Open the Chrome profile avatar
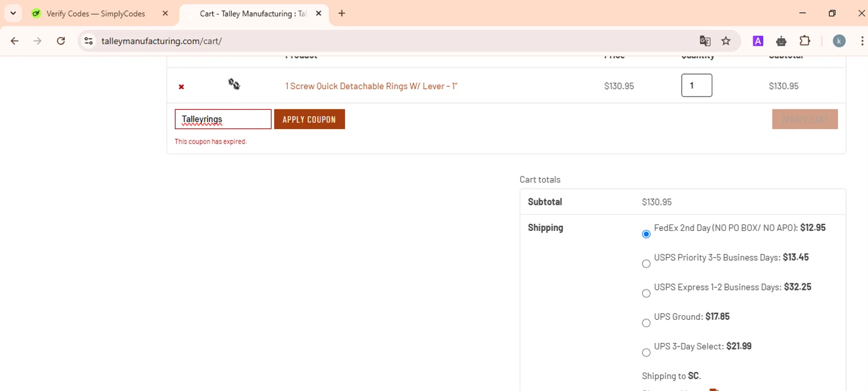Screen dimensions: 868x391 click(x=839, y=40)
